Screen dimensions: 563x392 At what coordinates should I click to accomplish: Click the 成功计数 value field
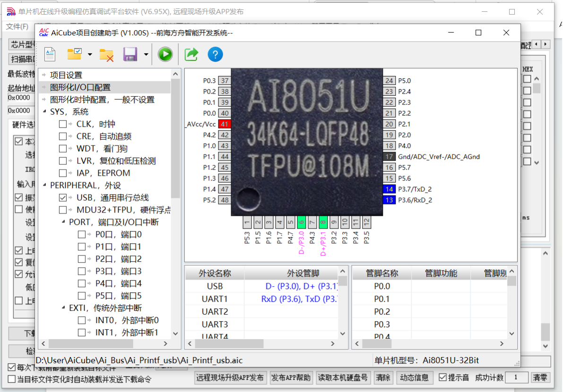(x=516, y=377)
